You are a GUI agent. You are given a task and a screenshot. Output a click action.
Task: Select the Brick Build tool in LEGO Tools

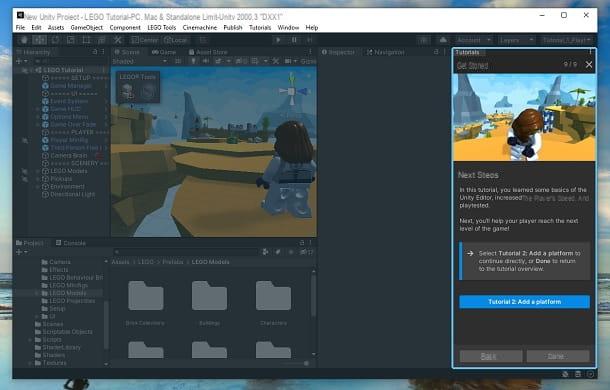tap(127, 92)
